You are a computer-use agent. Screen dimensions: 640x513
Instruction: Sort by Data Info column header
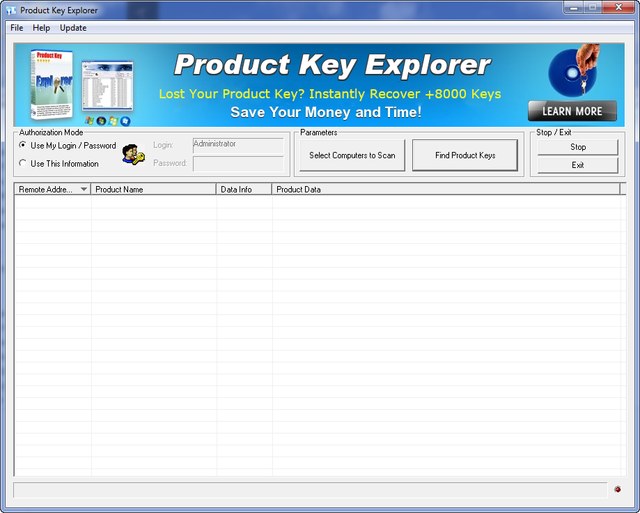click(244, 189)
